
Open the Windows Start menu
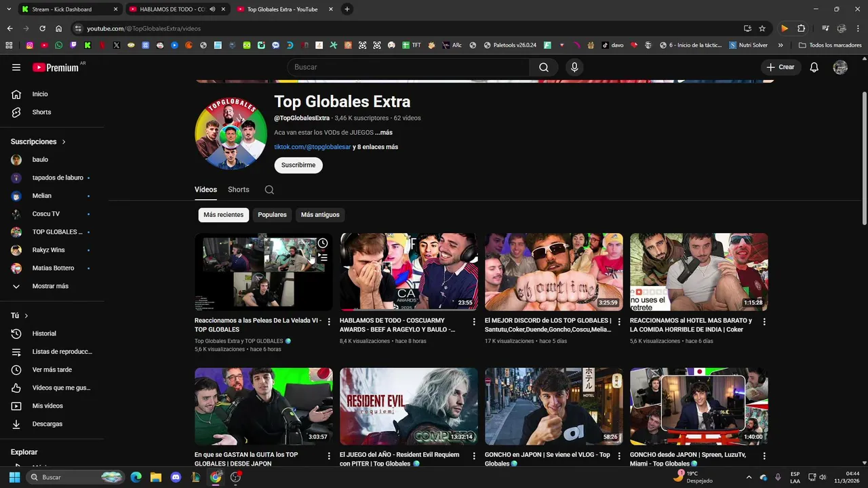(14, 477)
